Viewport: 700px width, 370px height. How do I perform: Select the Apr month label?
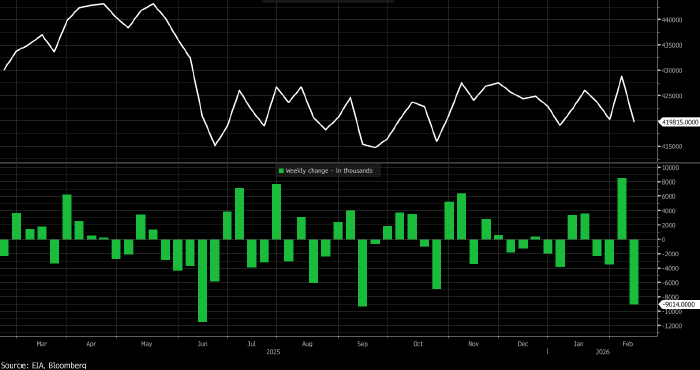pos(91,344)
